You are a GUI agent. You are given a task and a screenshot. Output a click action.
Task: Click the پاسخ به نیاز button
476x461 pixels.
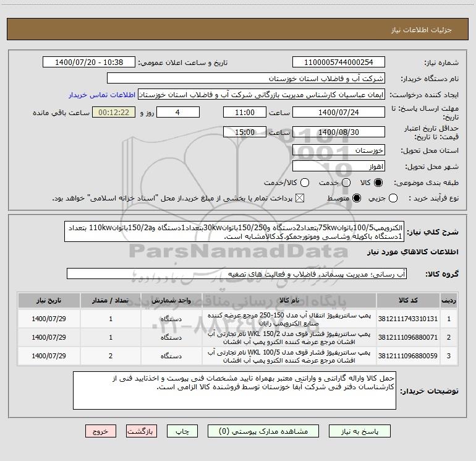point(360,431)
